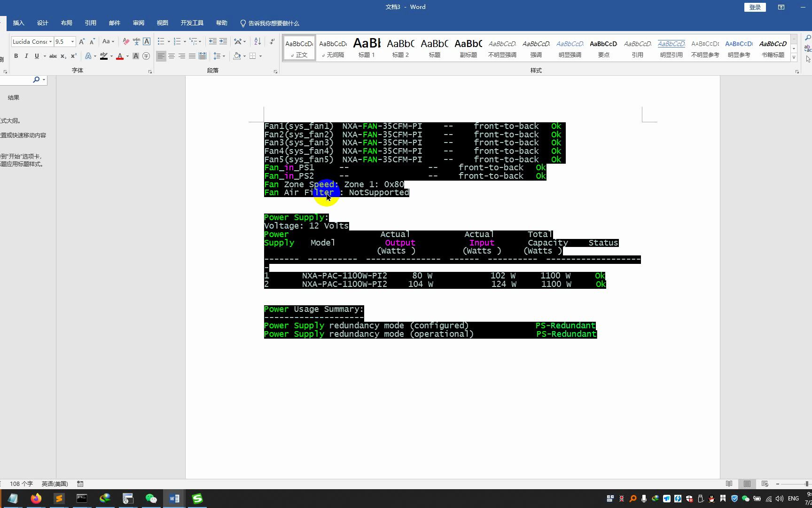
Task: Apply black text highlight color
Action: [104, 56]
